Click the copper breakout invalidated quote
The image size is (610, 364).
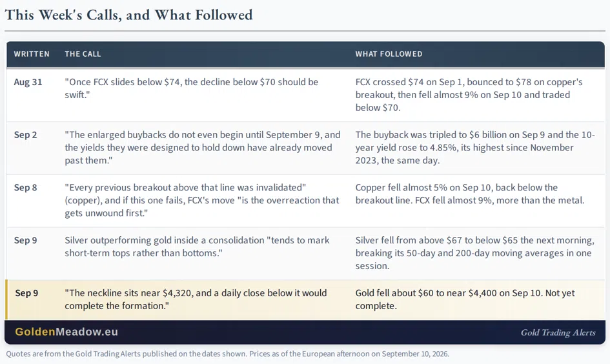(202, 200)
